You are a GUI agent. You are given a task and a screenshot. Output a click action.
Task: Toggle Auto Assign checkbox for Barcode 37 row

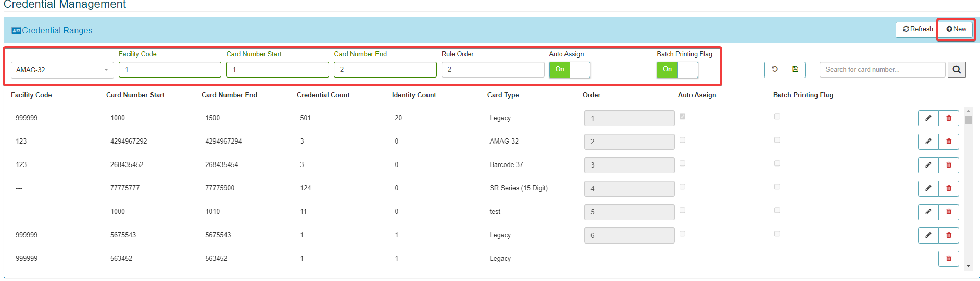[x=682, y=163]
